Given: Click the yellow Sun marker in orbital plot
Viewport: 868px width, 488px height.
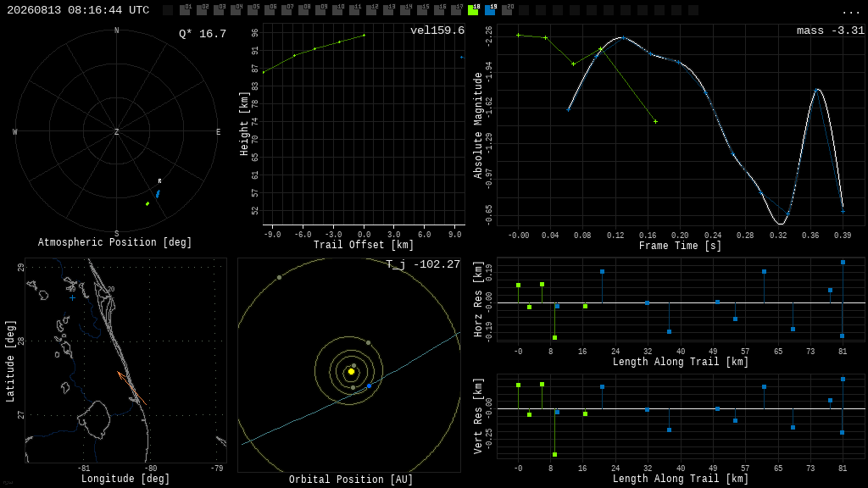Looking at the screenshot, I should (x=351, y=372).
